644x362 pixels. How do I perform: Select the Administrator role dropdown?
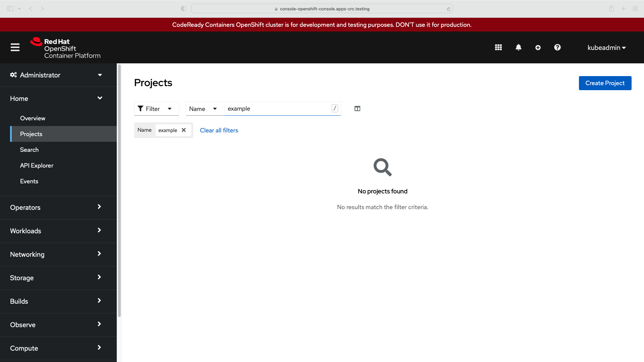[57, 75]
